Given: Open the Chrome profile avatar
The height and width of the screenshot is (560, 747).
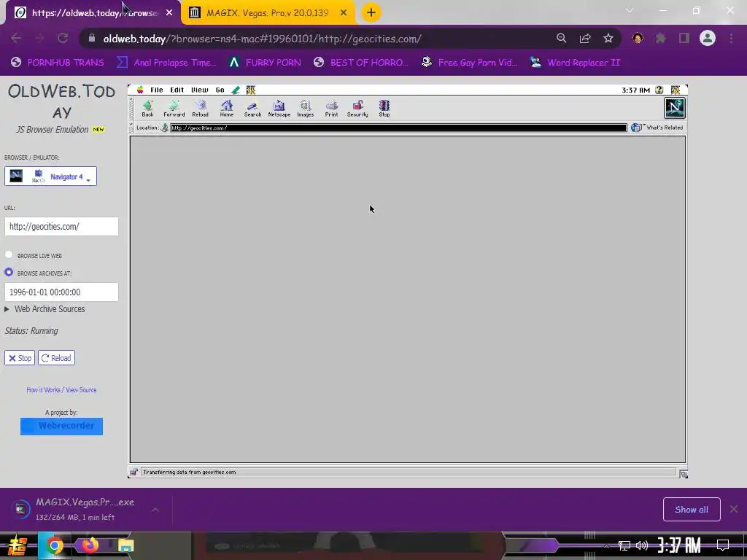Looking at the screenshot, I should tap(708, 38).
